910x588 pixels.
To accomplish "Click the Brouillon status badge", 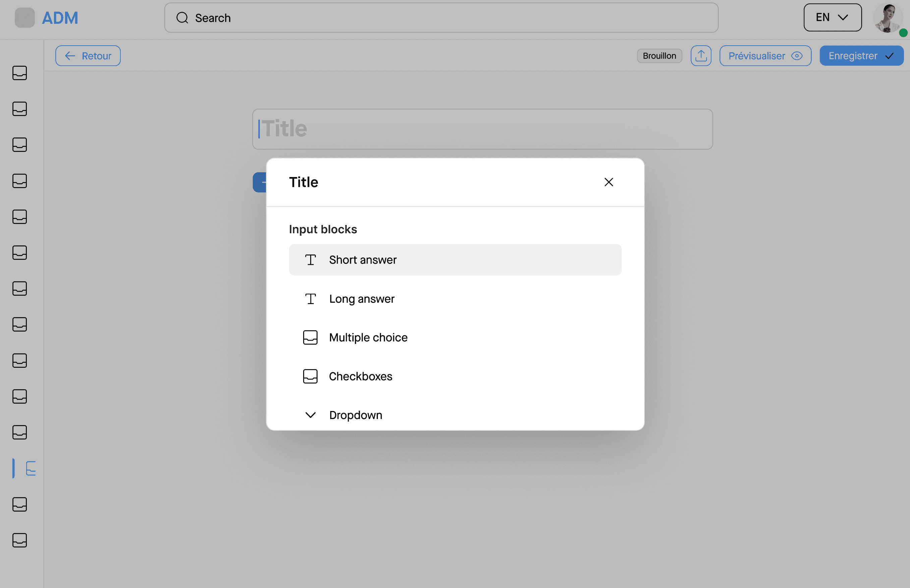I will [660, 56].
